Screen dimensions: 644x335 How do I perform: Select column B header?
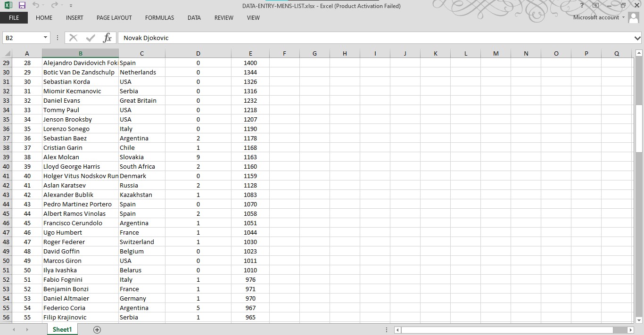(x=80, y=53)
